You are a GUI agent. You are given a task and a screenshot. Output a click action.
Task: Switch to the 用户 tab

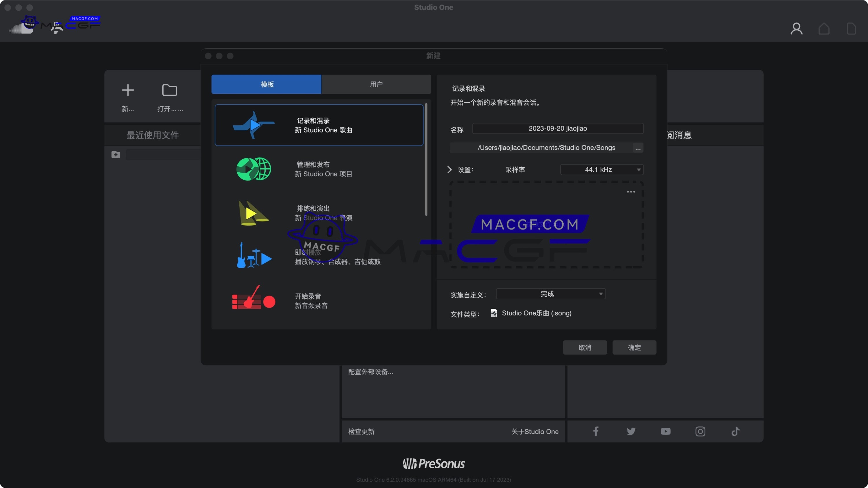click(376, 84)
